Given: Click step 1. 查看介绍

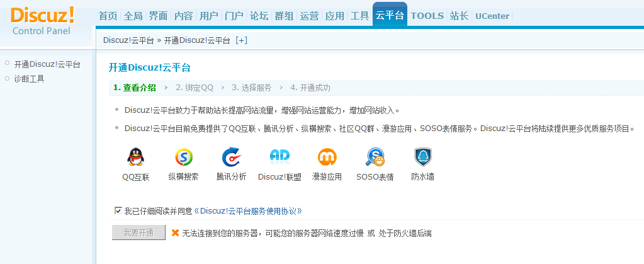Looking at the screenshot, I should (x=135, y=88).
